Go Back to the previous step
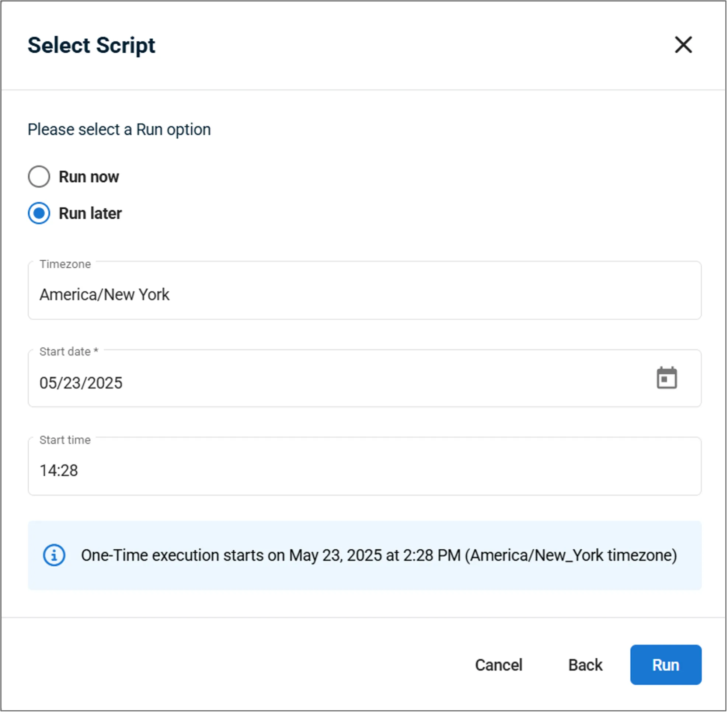Viewport: 728px width, 713px height. point(585,665)
